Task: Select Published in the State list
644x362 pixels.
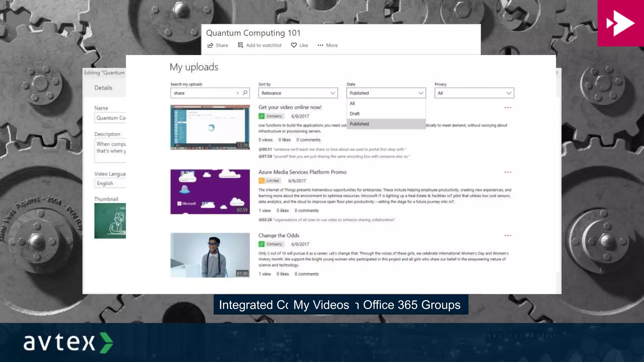Action: (386, 124)
